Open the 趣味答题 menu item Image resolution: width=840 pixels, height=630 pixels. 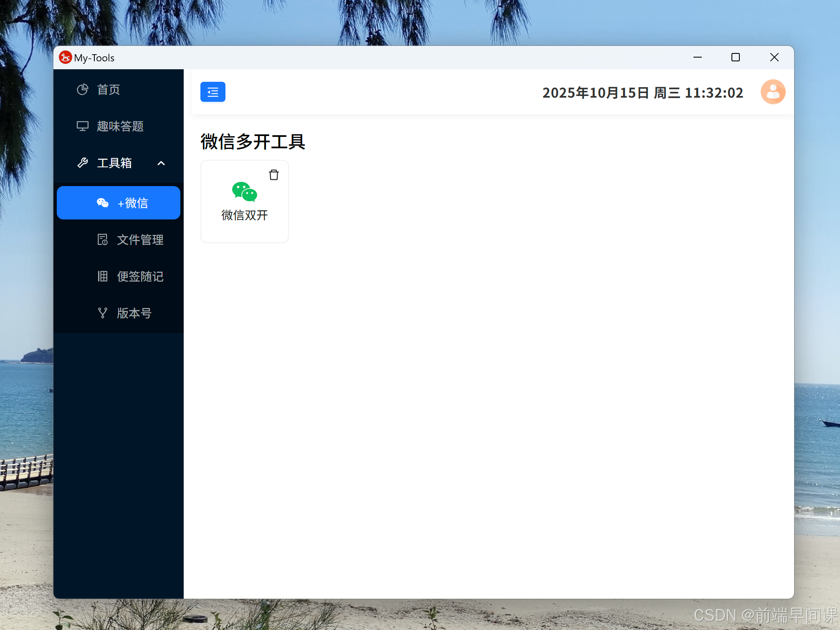tap(119, 126)
